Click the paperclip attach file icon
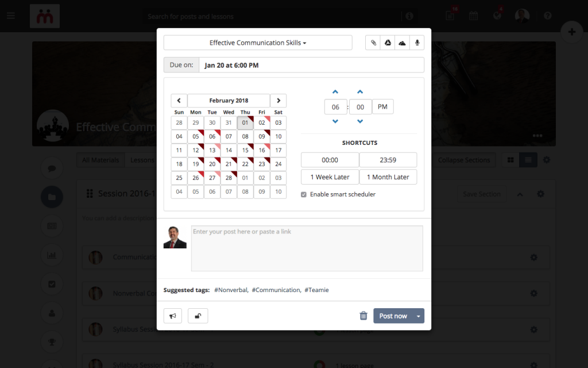 pos(373,43)
